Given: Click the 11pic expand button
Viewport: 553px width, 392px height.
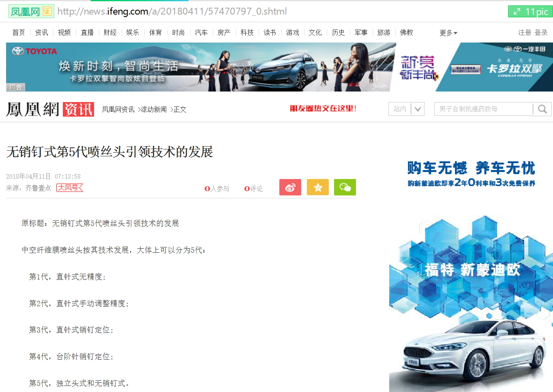Looking at the screenshot, I should click(x=530, y=12).
